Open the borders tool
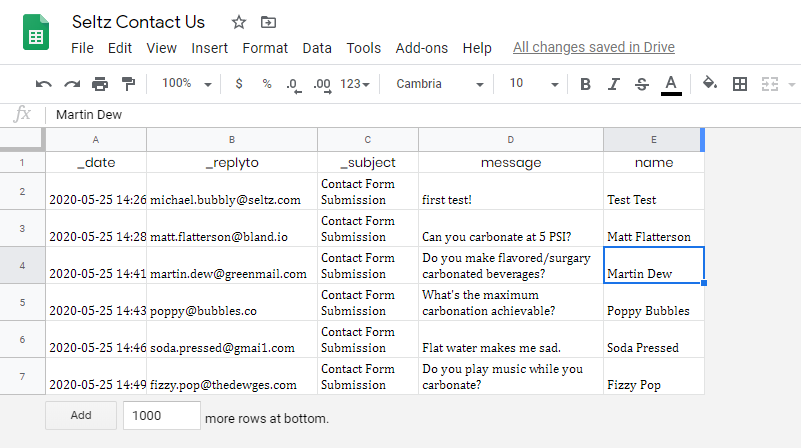The image size is (801, 448). (x=740, y=84)
